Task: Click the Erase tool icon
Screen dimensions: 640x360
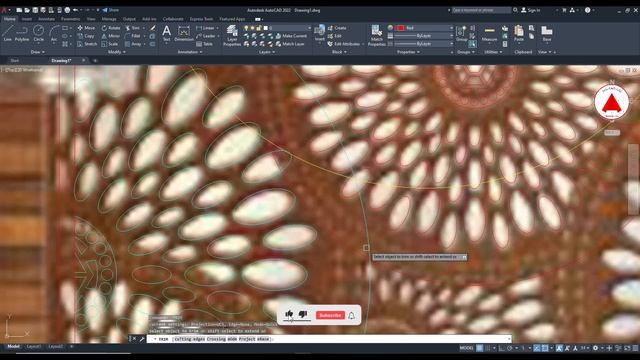Action: (x=152, y=28)
